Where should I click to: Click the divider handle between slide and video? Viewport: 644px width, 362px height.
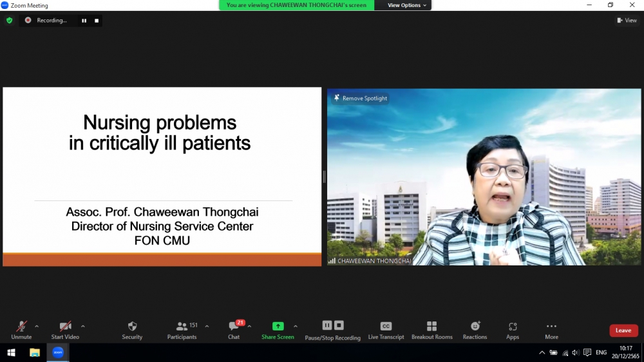click(x=324, y=176)
